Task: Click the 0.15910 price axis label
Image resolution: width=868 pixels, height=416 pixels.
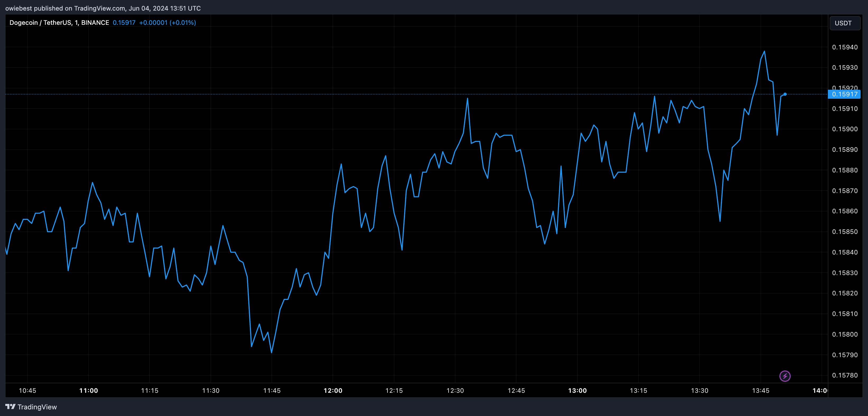Action: (845, 109)
